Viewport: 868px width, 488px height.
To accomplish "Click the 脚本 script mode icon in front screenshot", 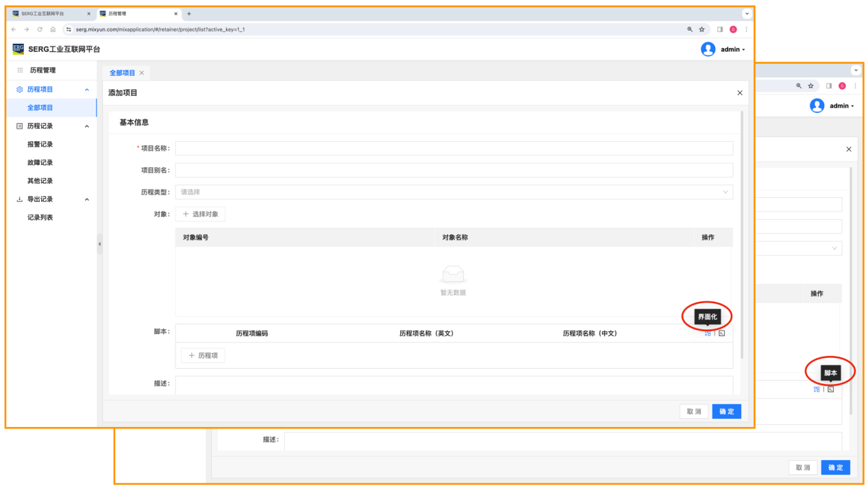I will 721,333.
